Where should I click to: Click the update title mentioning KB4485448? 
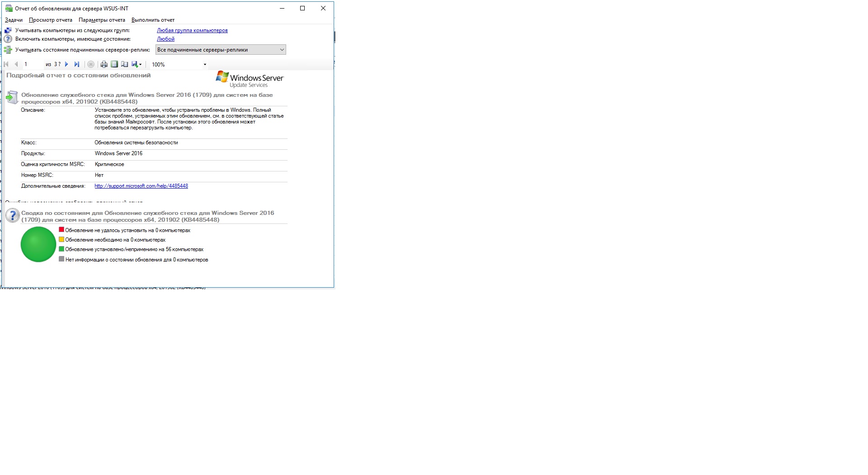pos(147,98)
